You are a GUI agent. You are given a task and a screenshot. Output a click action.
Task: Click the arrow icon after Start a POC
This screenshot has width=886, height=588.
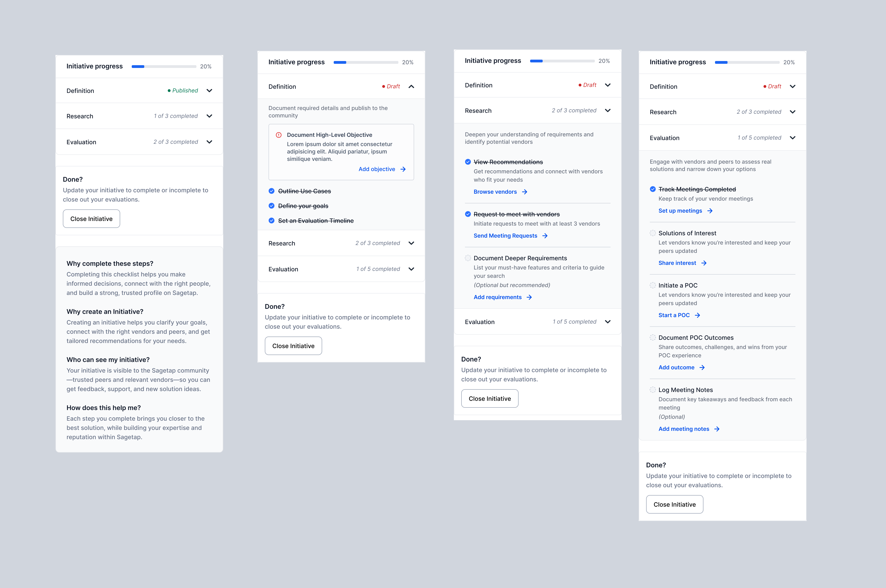pyautogui.click(x=697, y=315)
